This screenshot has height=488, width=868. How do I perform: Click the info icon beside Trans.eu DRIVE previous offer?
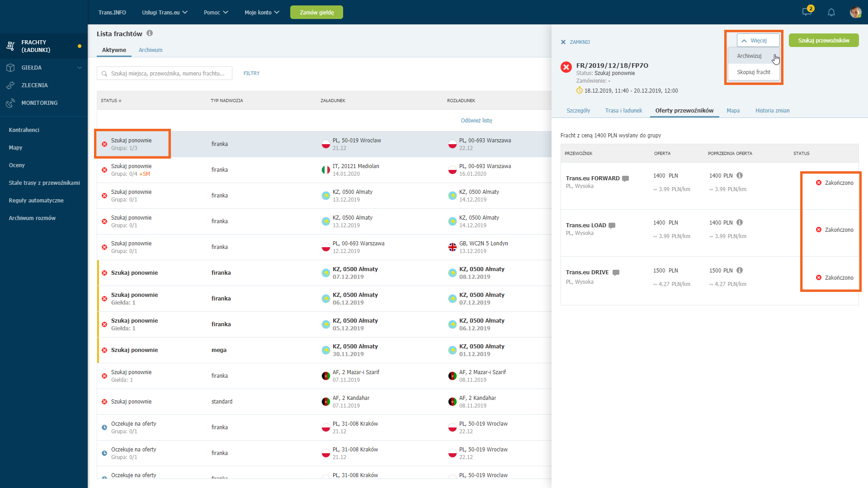[740, 270]
